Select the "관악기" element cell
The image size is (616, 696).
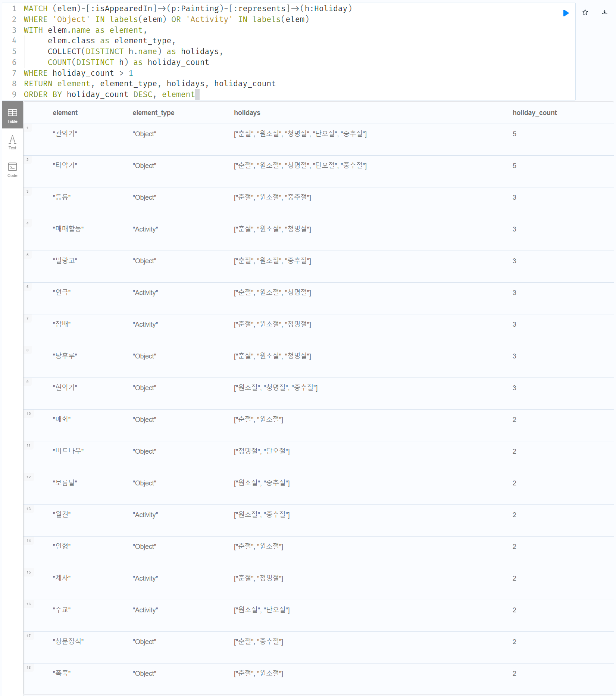point(65,134)
